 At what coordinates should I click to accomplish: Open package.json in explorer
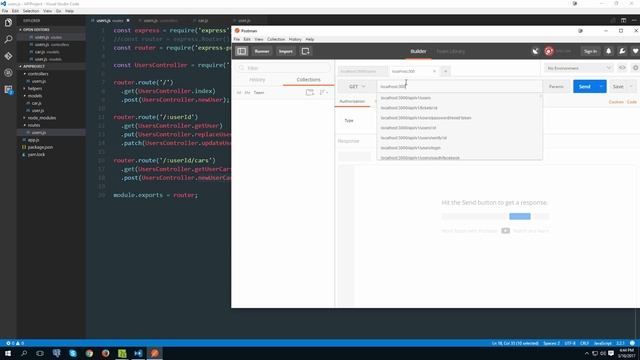(40, 147)
